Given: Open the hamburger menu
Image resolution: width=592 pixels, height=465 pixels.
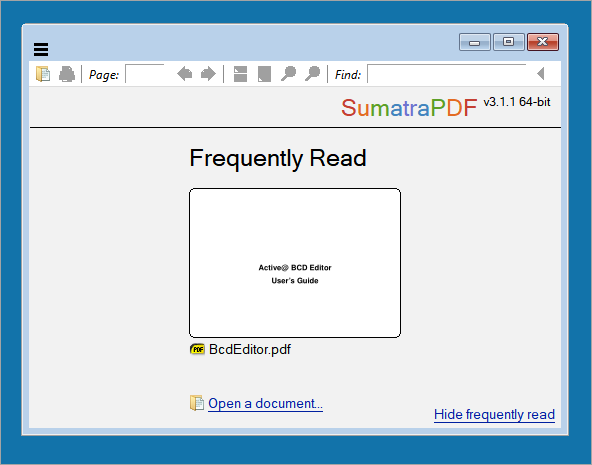Looking at the screenshot, I should (41, 49).
